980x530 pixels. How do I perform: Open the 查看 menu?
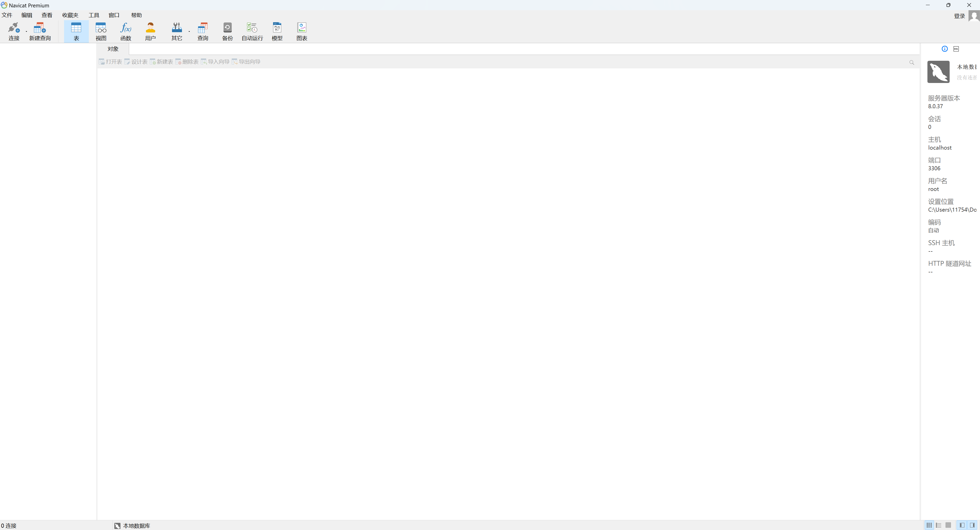point(47,15)
